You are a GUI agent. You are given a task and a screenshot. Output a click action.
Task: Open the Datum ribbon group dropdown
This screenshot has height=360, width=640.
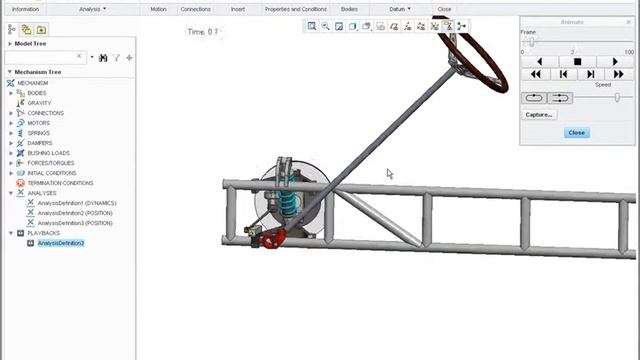tap(400, 9)
